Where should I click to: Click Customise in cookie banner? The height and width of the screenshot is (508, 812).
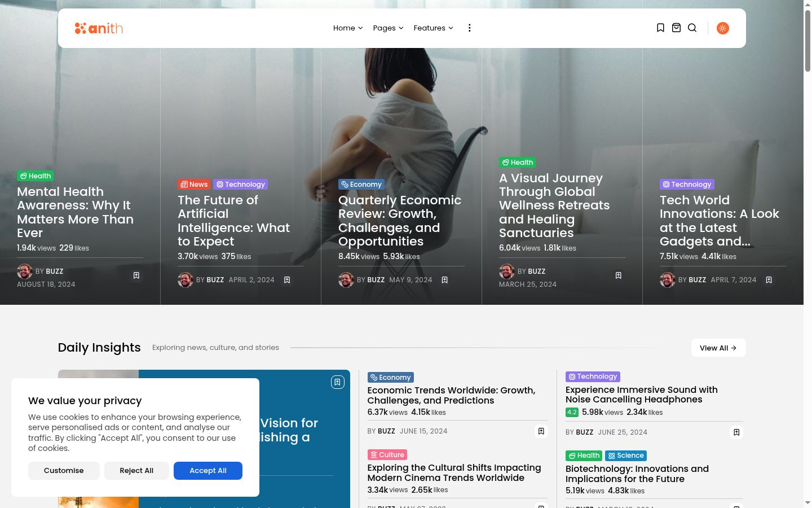point(64,471)
